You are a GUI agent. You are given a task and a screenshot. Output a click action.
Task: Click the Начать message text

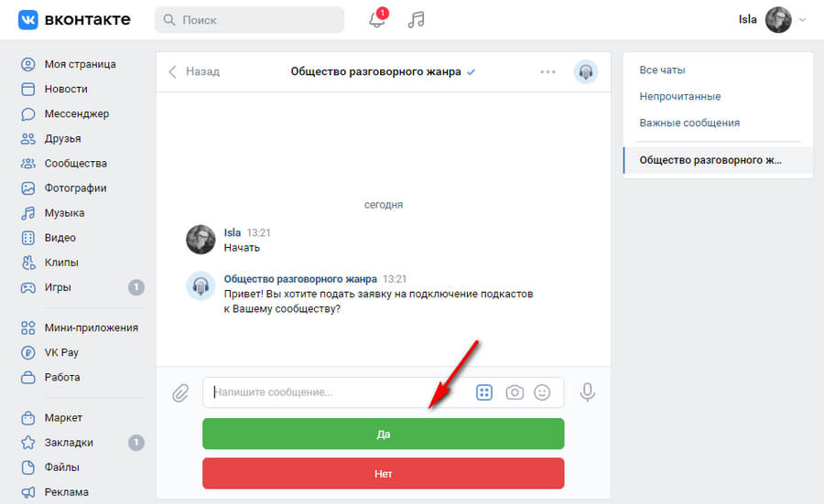pos(242,248)
